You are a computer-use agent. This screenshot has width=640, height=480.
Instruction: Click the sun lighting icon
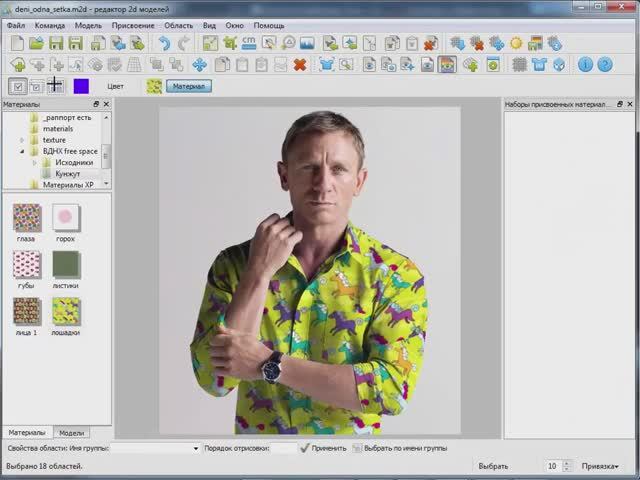516,43
